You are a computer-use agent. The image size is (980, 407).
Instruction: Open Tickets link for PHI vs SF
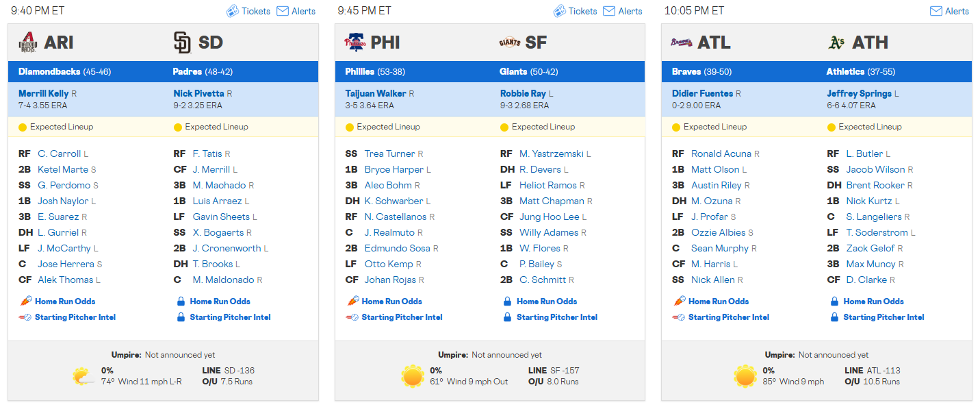[582, 11]
